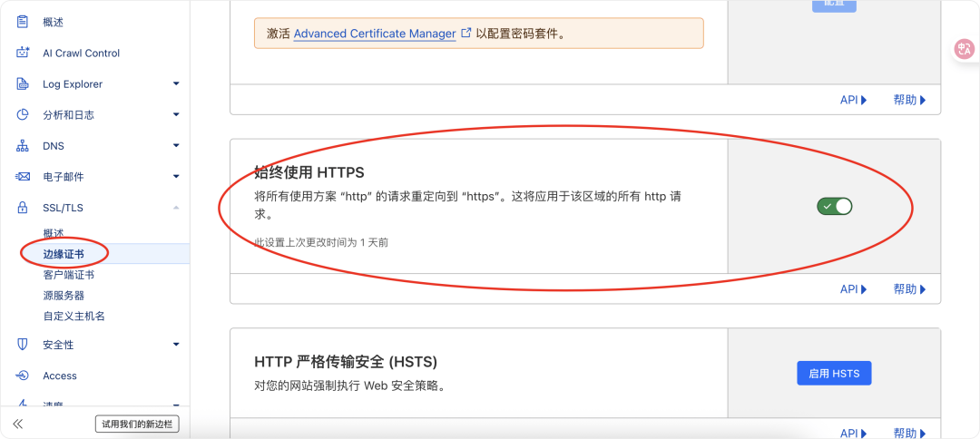Open Advanced Certificate Manager link
The image size is (980, 439).
tap(375, 34)
